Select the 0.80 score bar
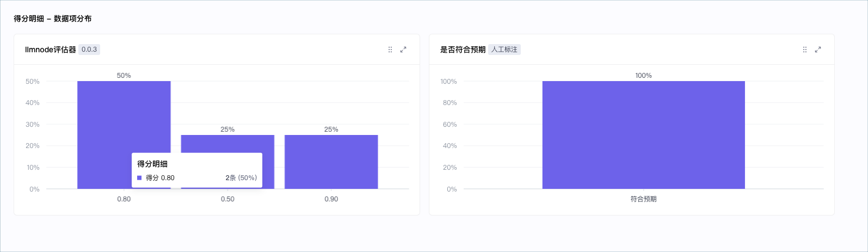 click(124, 117)
